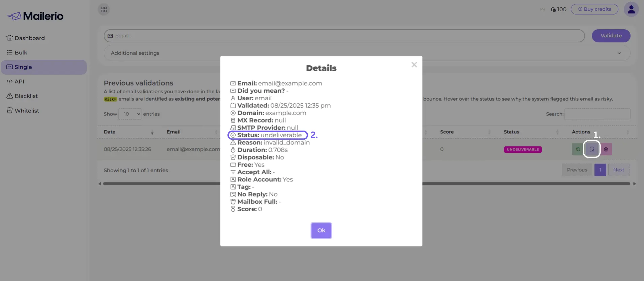
Task: Click the Risky tag label
Action: pyautogui.click(x=110, y=99)
